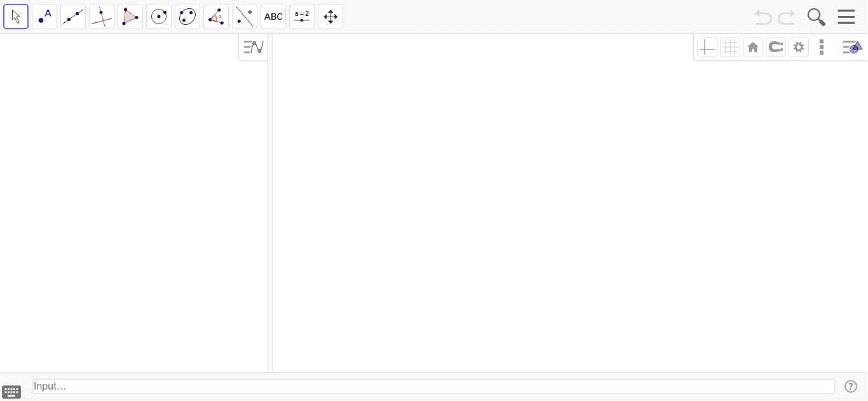Select the Slider a=2 tool
868x401 pixels.
pyautogui.click(x=302, y=17)
